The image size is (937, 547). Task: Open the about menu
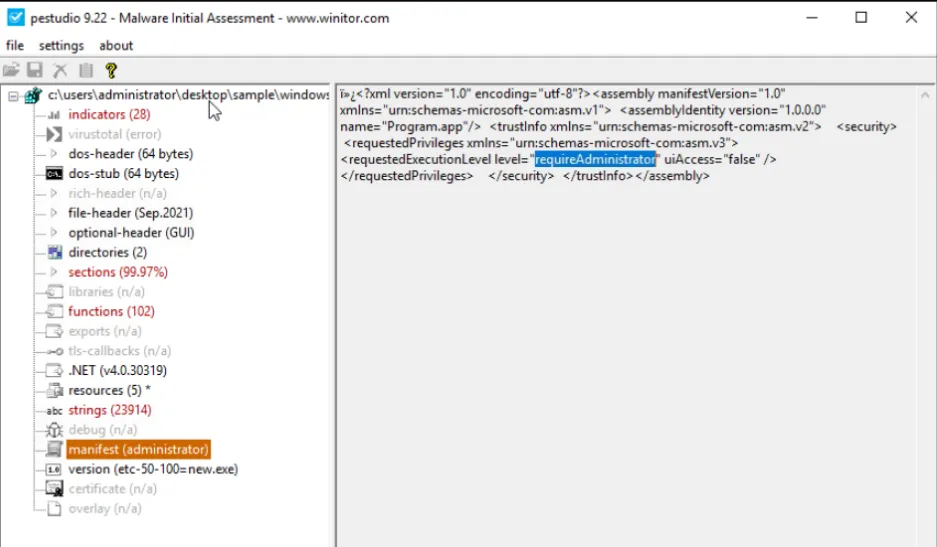tap(116, 45)
